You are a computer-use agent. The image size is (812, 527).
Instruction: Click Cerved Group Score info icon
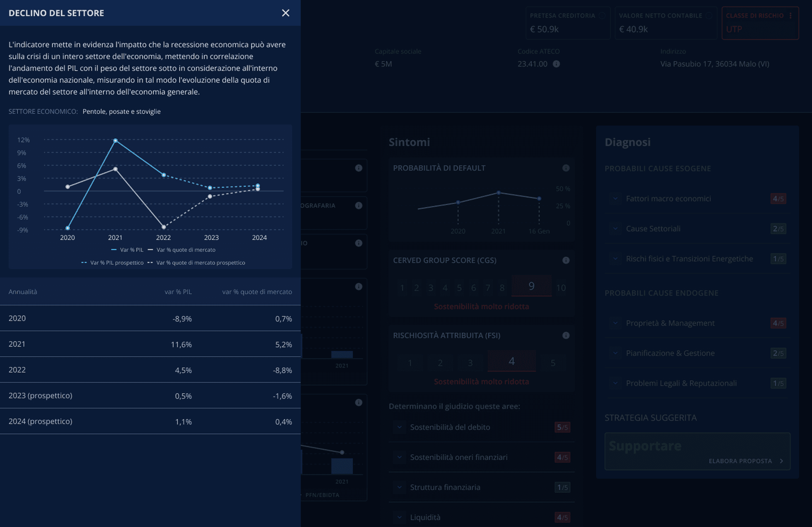click(x=566, y=260)
